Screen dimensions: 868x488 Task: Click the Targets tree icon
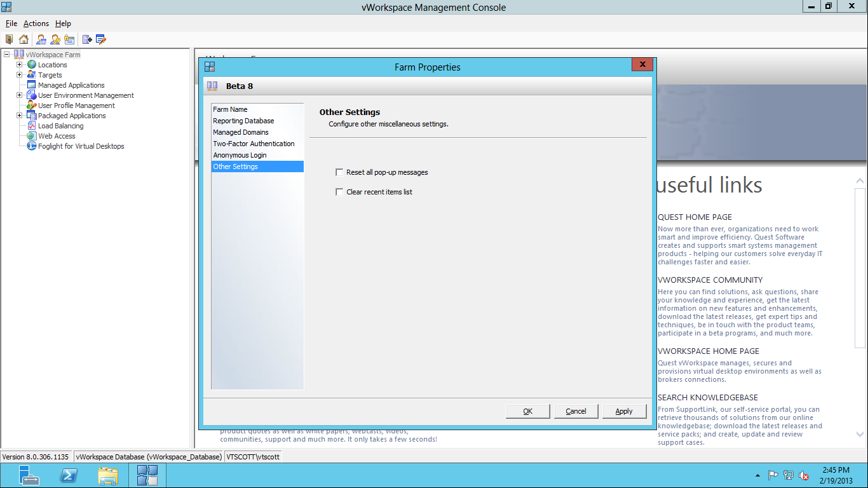[x=32, y=75]
